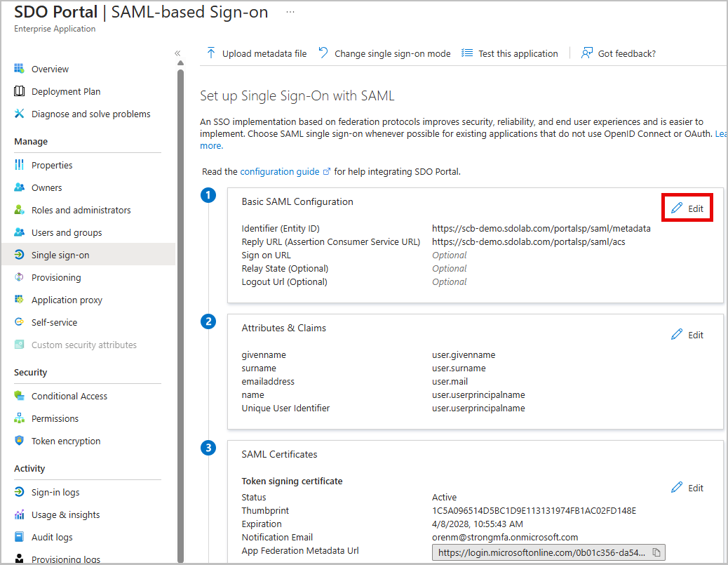Click the certificate Thumbprint value
Screen dimensions: 728x565
(534, 510)
